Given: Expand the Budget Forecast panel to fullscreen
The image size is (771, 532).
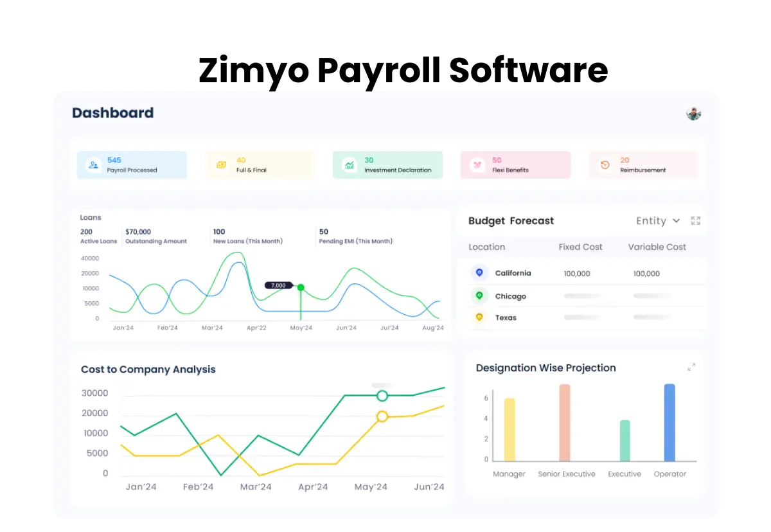Looking at the screenshot, I should (x=695, y=221).
